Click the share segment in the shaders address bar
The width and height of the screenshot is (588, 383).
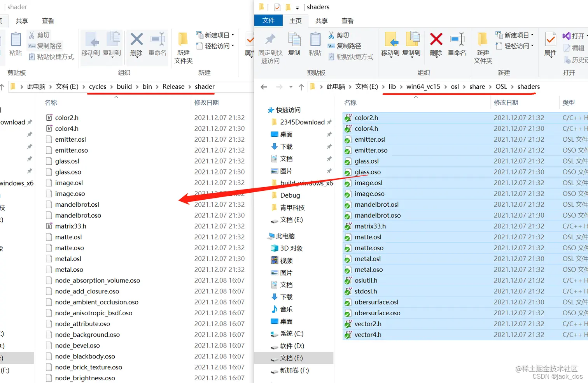(x=477, y=87)
